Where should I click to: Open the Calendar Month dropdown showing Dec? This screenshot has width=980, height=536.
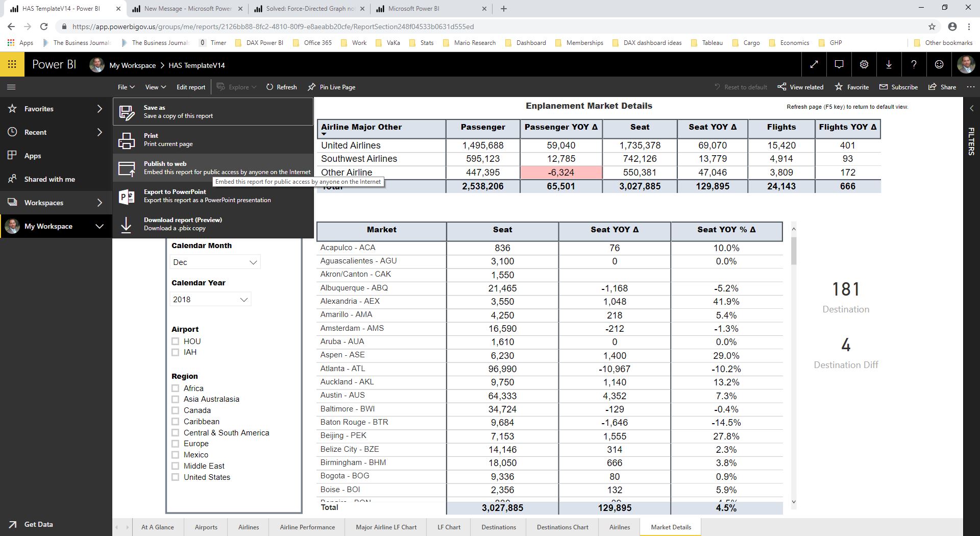[215, 262]
